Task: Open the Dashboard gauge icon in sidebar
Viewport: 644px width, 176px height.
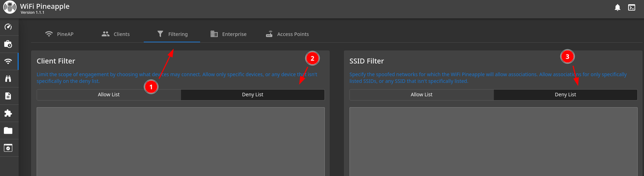Action: [8, 27]
